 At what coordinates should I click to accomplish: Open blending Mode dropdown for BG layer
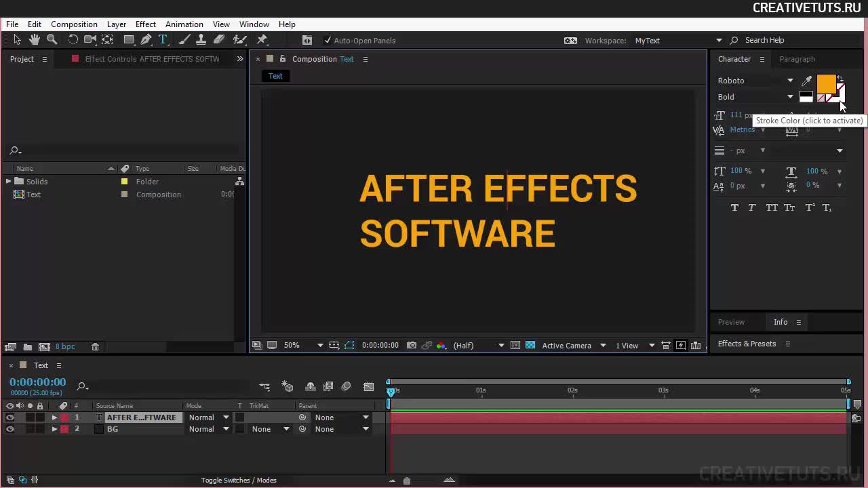[209, 429]
